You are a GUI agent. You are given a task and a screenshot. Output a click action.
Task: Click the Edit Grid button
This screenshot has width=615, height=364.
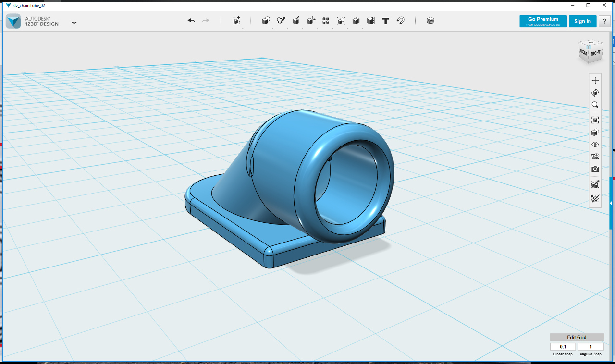point(577,337)
